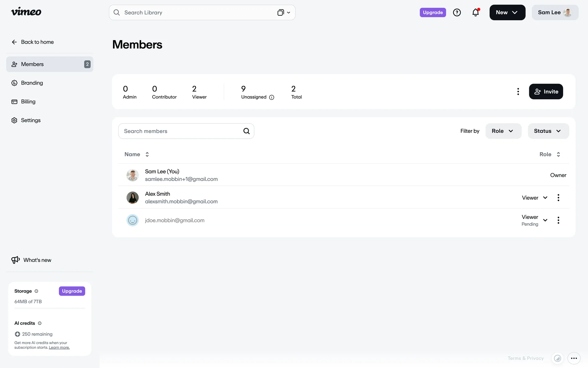Open Alex Smith's three-dot menu

coord(558,198)
